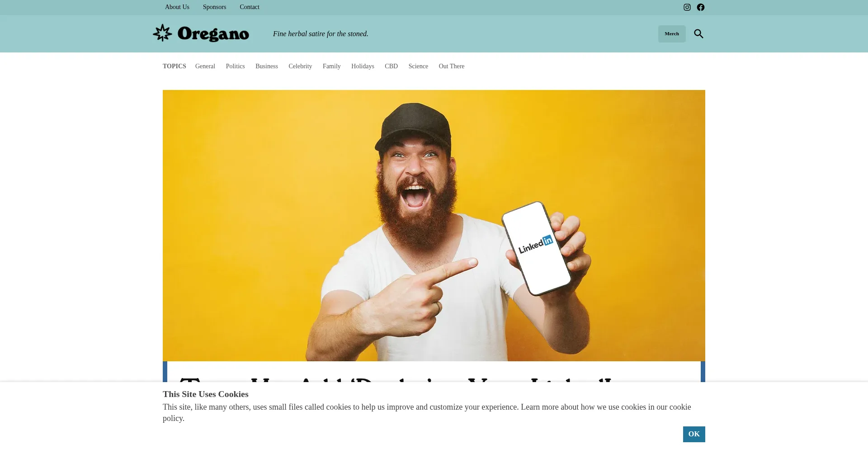
Task: Open the Instagram icon link
Action: [687, 7]
